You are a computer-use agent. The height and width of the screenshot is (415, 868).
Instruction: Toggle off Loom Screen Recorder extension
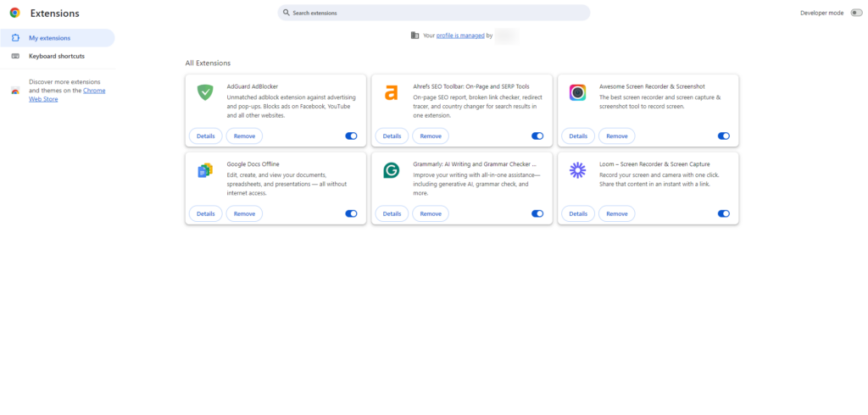[x=723, y=213]
